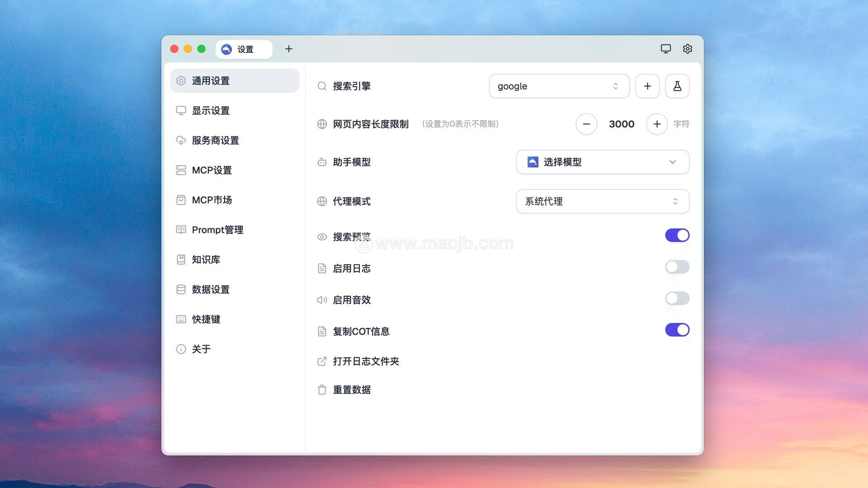Expand the 选择模型 assistant model dropdown

pos(602,162)
